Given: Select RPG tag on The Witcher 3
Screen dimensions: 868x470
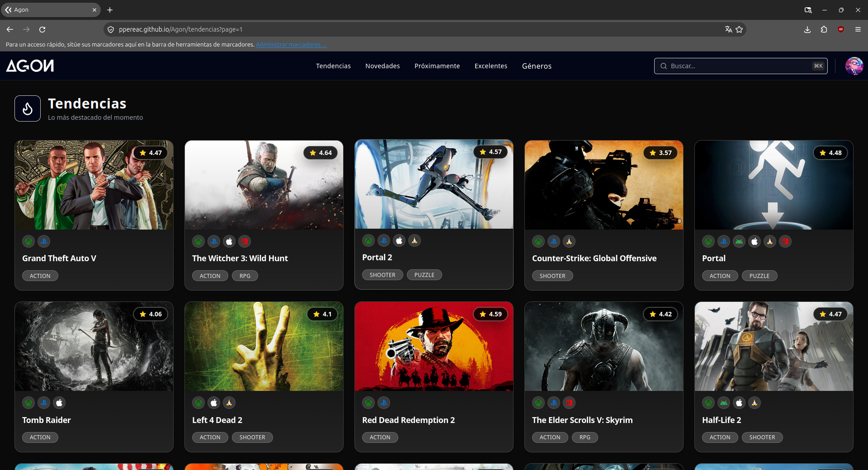Looking at the screenshot, I should point(245,276).
